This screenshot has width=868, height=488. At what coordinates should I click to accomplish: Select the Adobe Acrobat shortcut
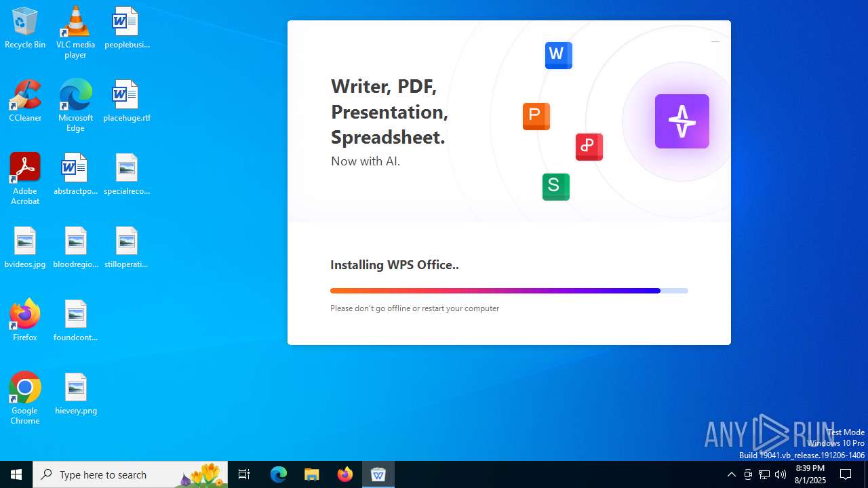pos(25,179)
